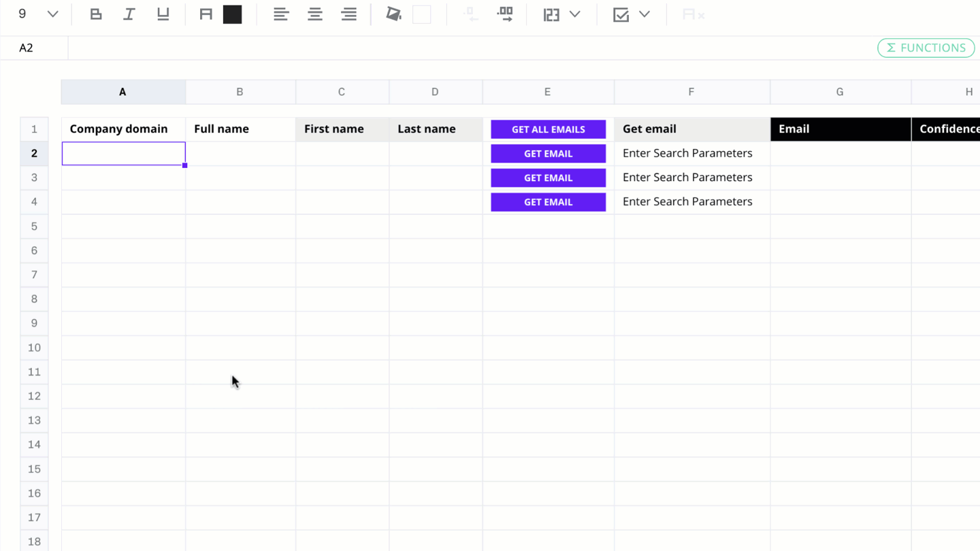Expand the number format dropdown arrow
Viewport: 980px width, 551px height.
point(575,14)
